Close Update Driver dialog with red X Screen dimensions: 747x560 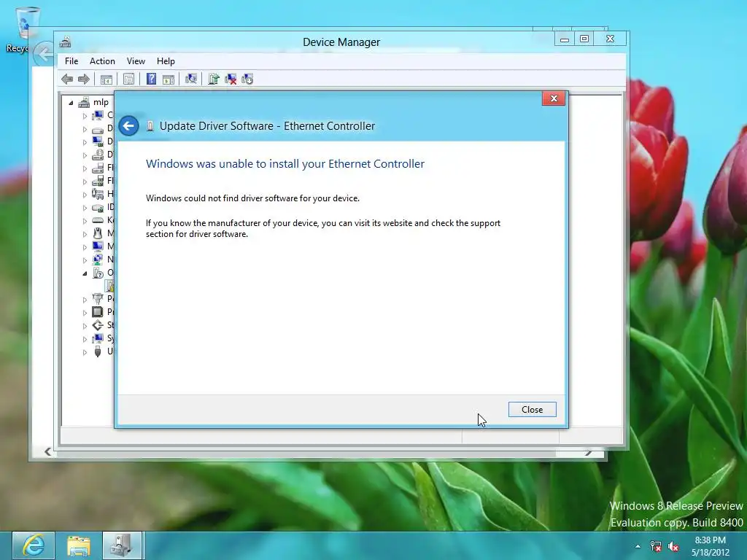(x=554, y=98)
